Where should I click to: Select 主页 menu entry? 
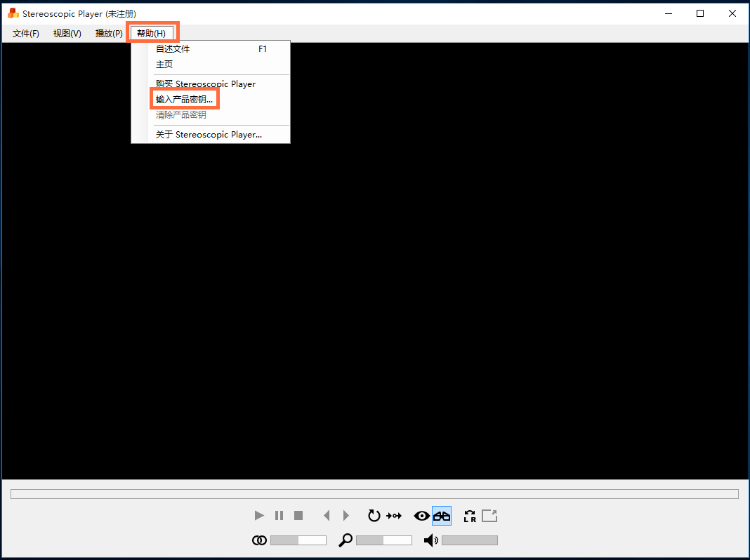(211, 64)
